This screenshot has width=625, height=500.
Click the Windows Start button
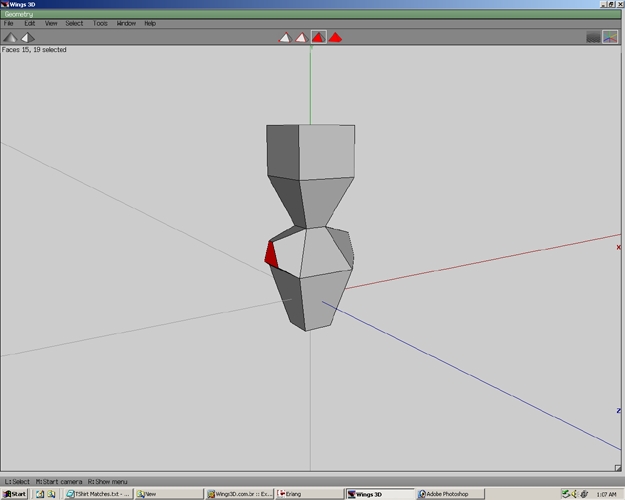[x=14, y=494]
